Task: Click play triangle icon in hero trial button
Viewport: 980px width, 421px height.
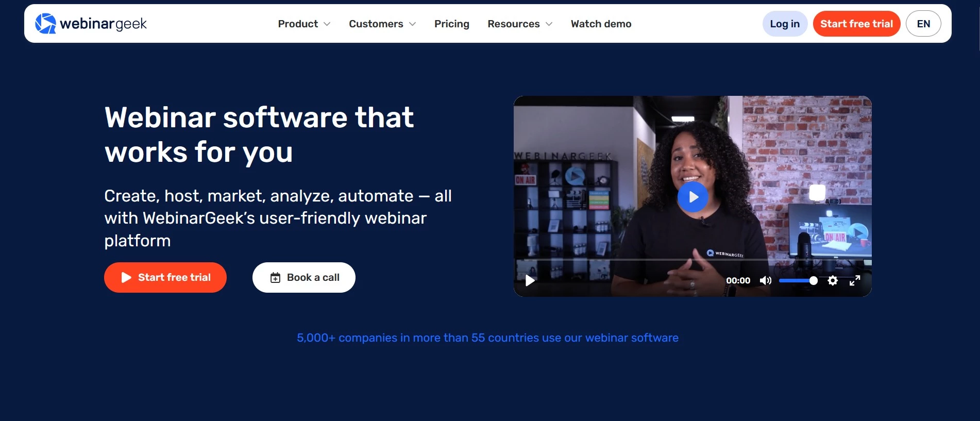Action: tap(126, 277)
